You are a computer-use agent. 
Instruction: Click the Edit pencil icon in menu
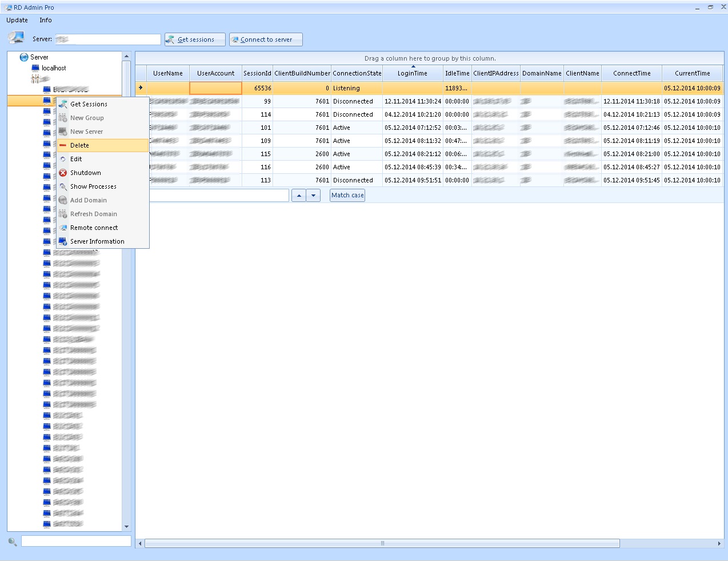coord(63,159)
